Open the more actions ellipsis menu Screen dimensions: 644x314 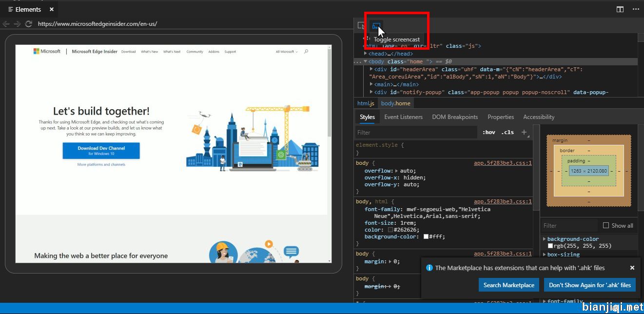click(x=636, y=9)
